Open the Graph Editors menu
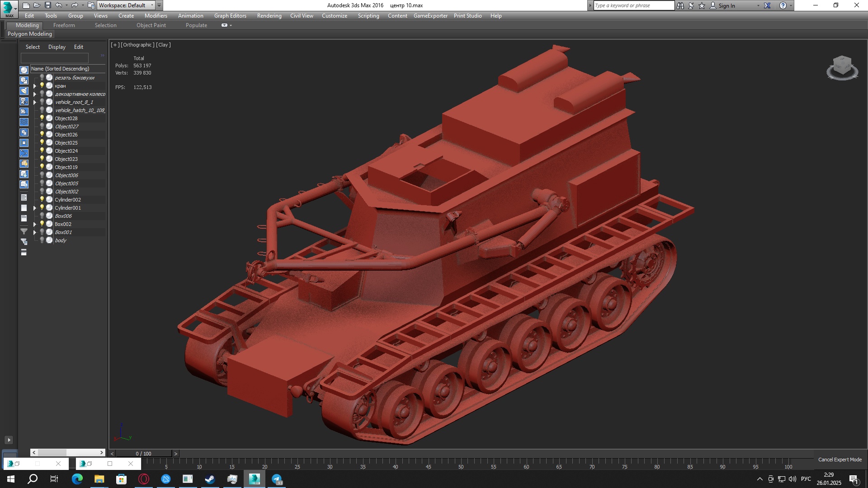 [x=230, y=16]
